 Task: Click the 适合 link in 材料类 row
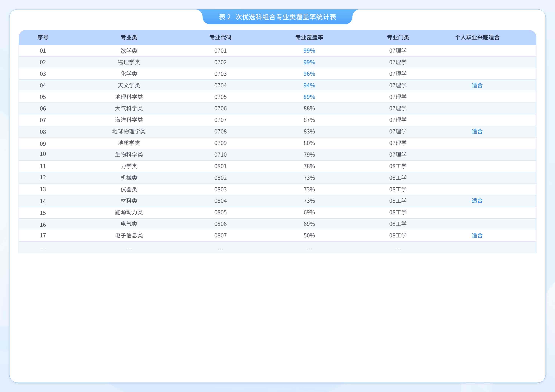[x=477, y=201]
